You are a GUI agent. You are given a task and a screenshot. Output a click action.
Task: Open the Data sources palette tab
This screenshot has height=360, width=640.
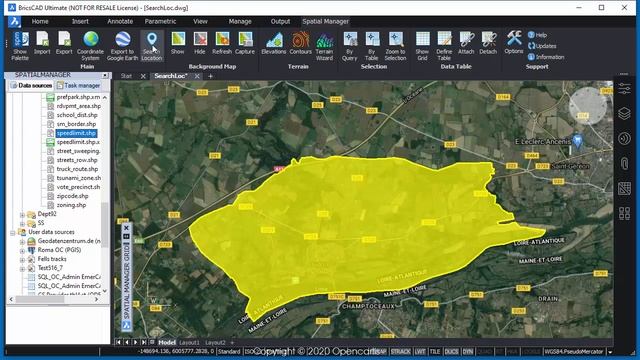[31, 85]
